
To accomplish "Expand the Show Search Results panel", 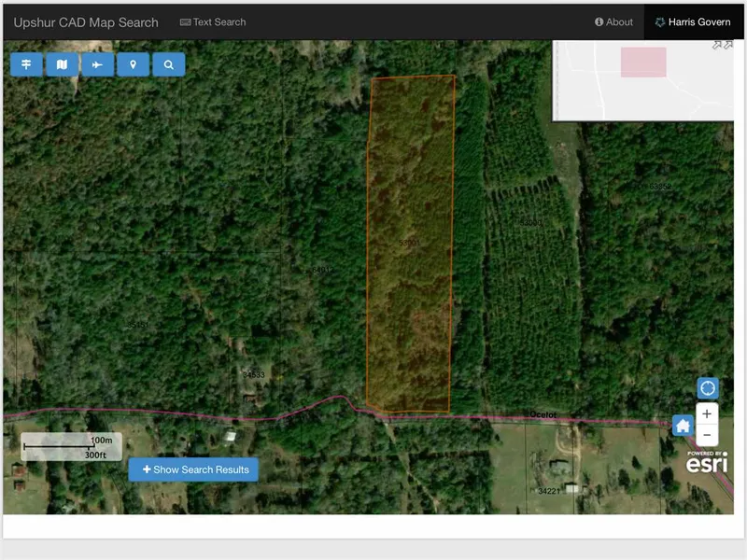I will tap(193, 469).
